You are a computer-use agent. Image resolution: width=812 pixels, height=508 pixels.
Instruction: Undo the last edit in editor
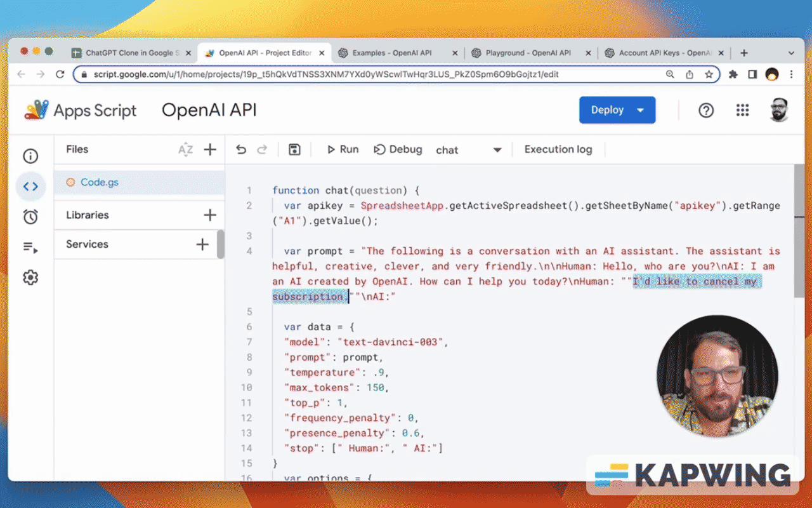241,150
